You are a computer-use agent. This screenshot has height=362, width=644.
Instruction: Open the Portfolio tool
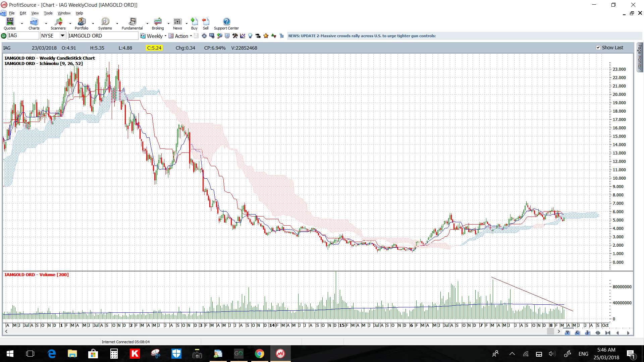pos(82,24)
